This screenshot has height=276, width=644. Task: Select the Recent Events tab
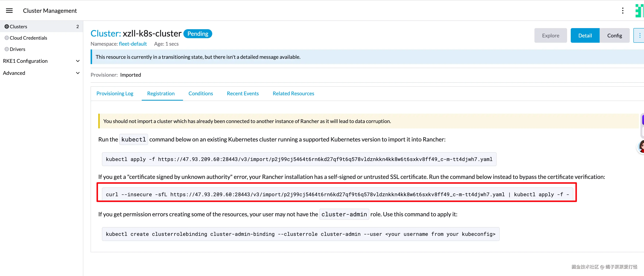coord(243,93)
